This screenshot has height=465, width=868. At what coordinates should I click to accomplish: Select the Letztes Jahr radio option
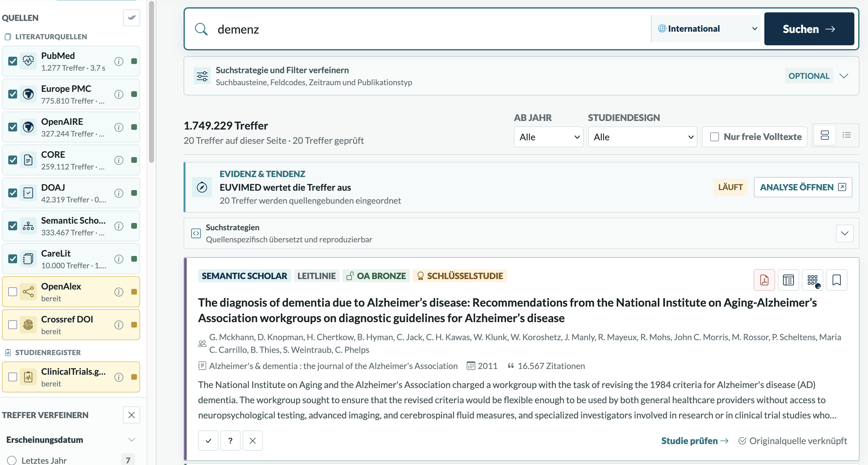point(11,460)
